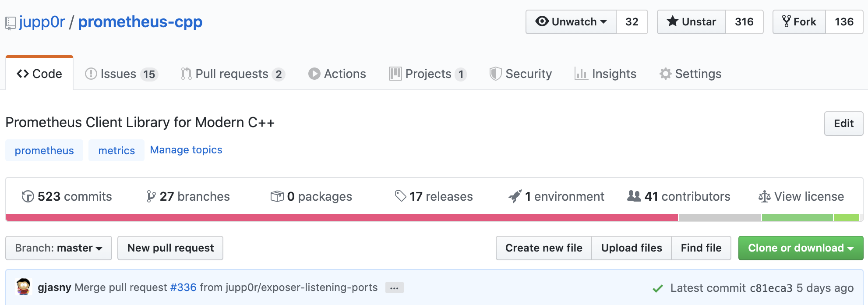This screenshot has height=305, width=868.
Task: Click Create new file
Action: coord(544,248)
